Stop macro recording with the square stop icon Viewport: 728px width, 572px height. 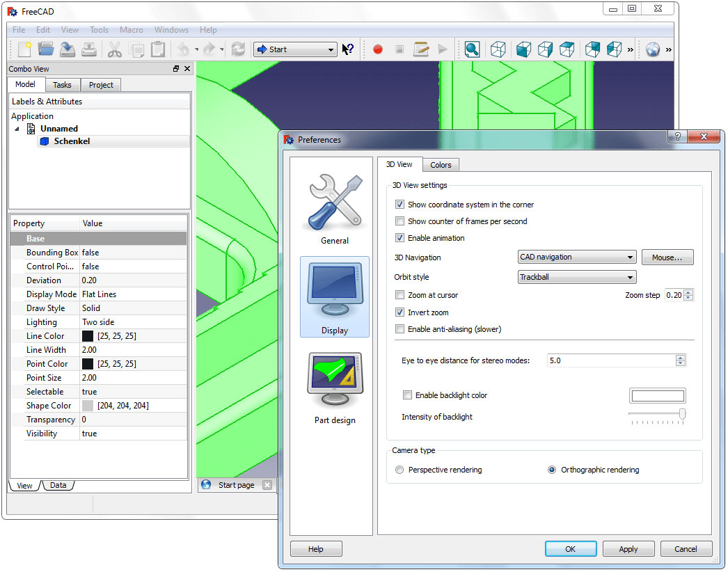[x=399, y=49]
